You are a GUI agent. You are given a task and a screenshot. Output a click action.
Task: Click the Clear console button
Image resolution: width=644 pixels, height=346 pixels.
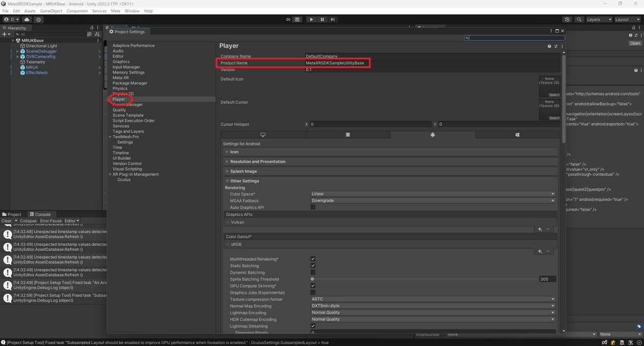pos(6,220)
